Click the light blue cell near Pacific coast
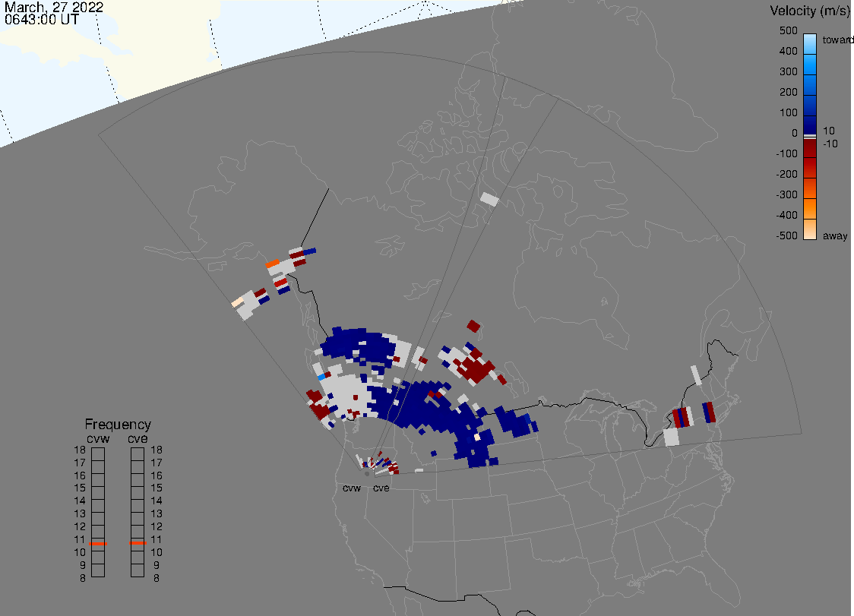This screenshot has width=854, height=616. [x=322, y=376]
